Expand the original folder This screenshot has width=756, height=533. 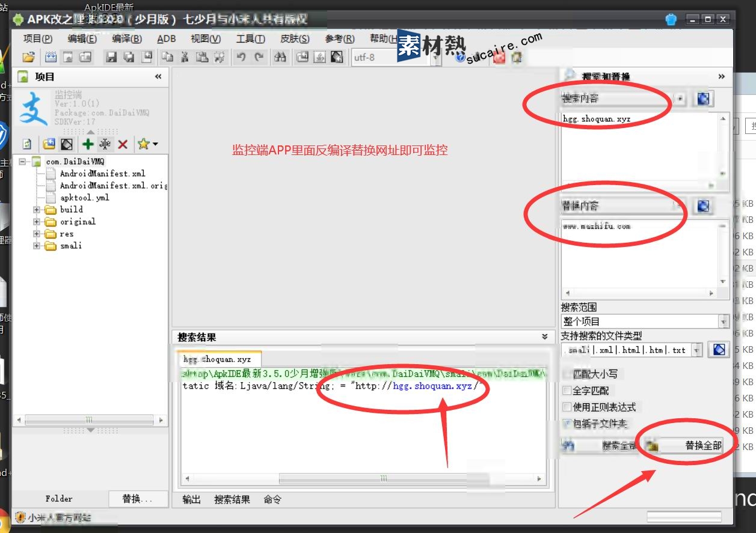tap(37, 222)
